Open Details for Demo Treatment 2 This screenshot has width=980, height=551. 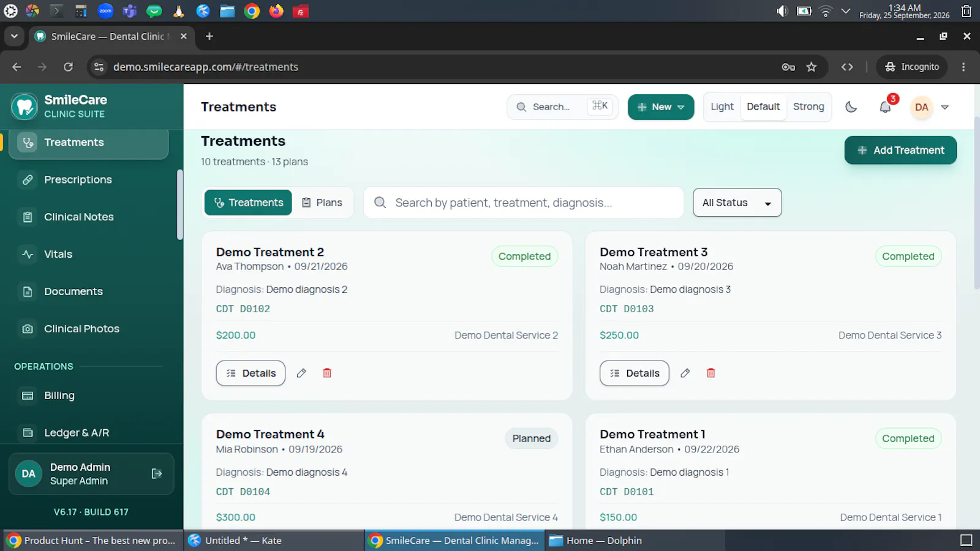pyautogui.click(x=251, y=373)
